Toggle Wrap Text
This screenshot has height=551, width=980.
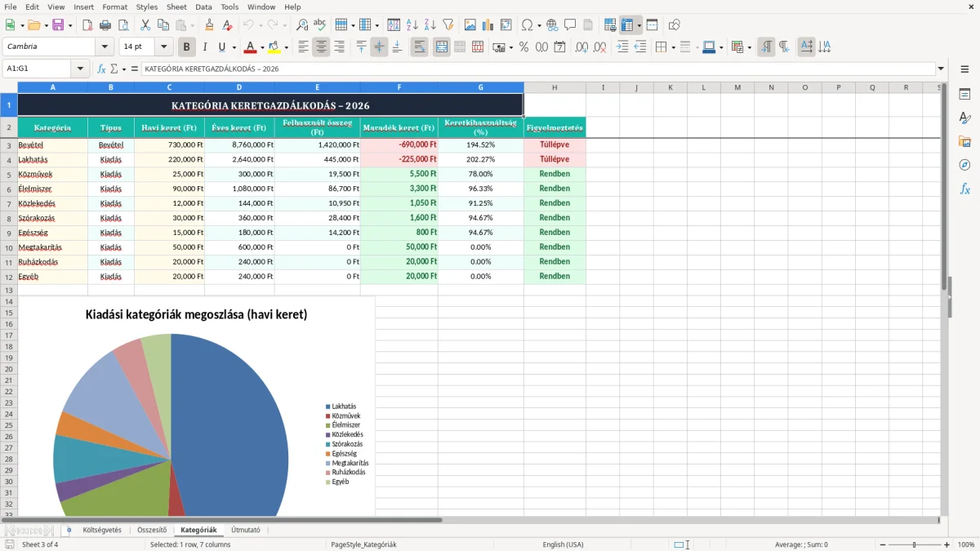420,47
